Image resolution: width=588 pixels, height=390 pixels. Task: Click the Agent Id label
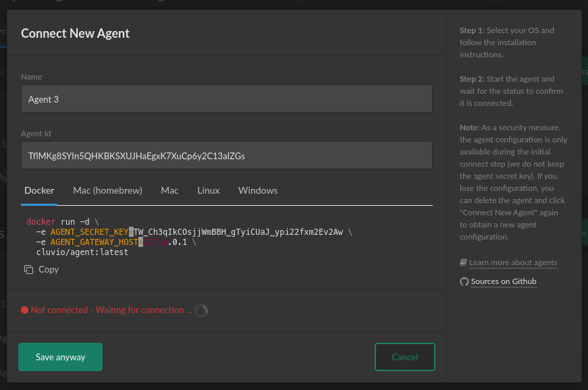coord(36,134)
